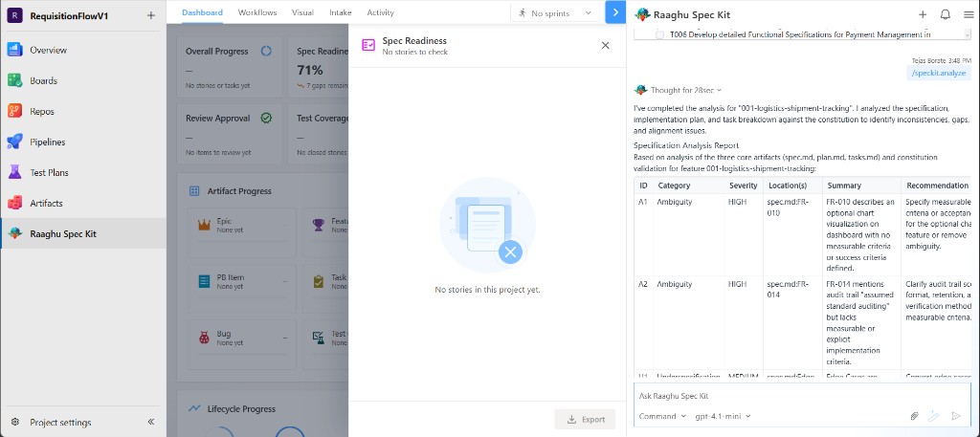980x437 pixels.
Task: Click the Review Approval check icon
Action: [x=266, y=118]
